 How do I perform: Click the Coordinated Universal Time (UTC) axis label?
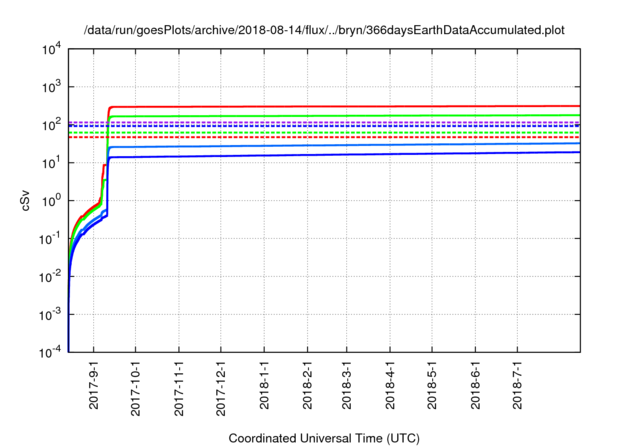[x=324, y=438]
